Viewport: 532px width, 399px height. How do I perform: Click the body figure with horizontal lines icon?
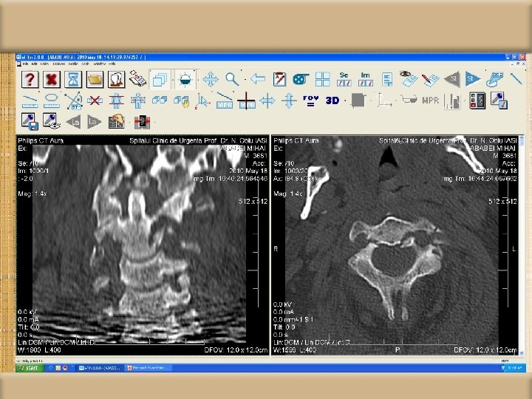coord(117,100)
